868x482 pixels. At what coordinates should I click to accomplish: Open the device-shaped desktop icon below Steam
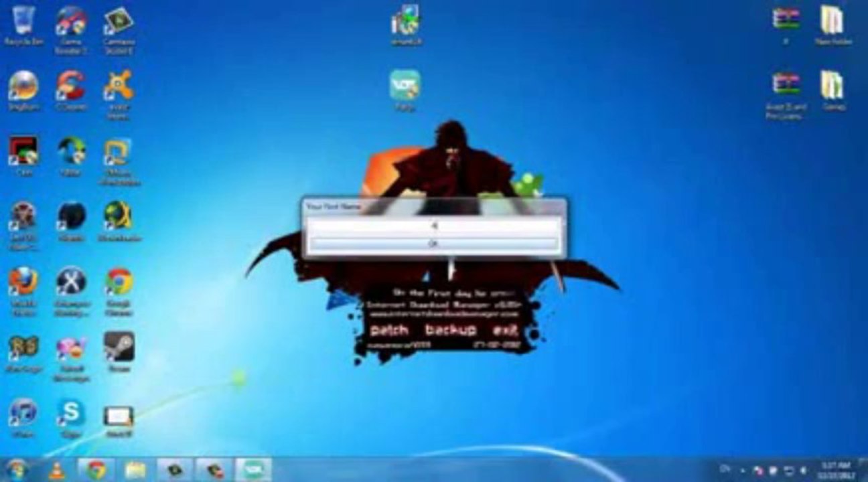[x=119, y=420]
